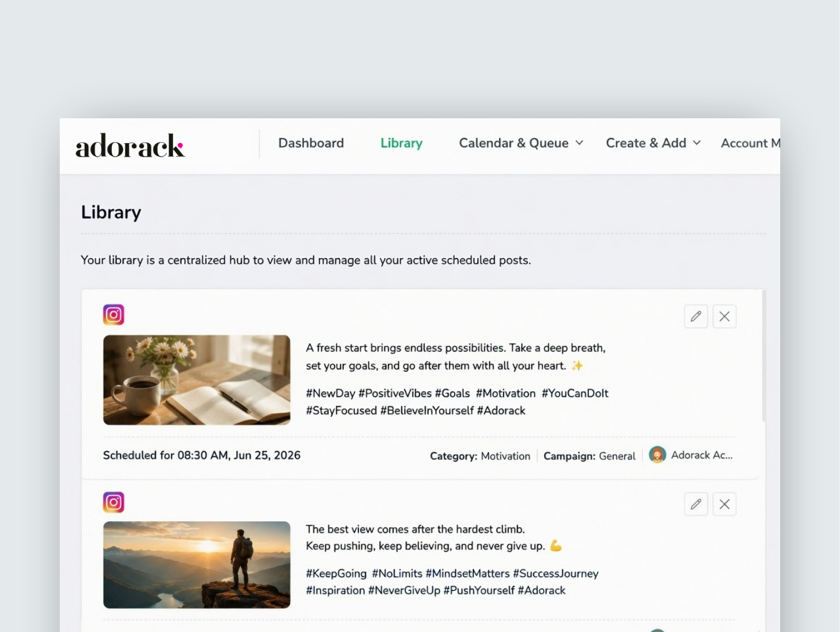Edit the fresh start post with pencil
Screen dimensions: 840x632
pos(696,317)
